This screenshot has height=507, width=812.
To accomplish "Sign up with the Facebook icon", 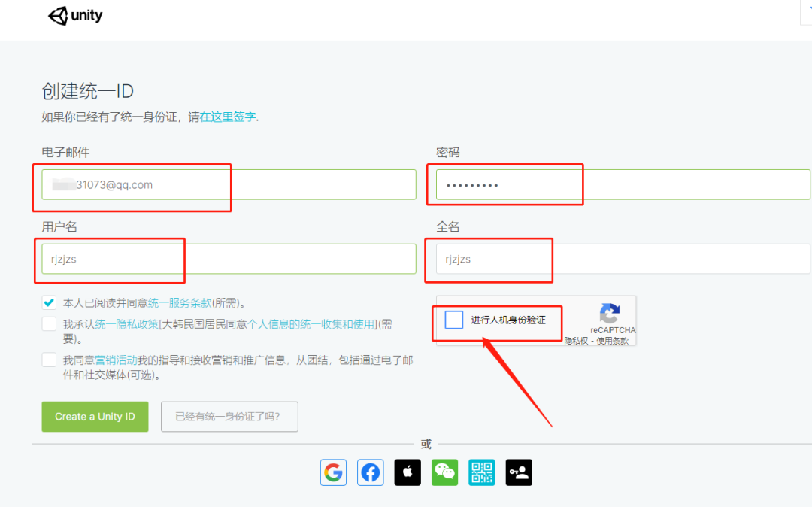I will (x=370, y=472).
